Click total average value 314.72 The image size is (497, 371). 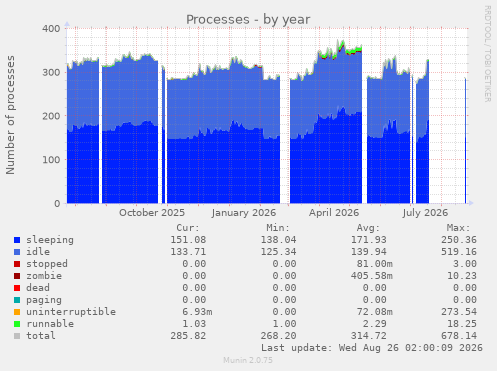point(369,336)
